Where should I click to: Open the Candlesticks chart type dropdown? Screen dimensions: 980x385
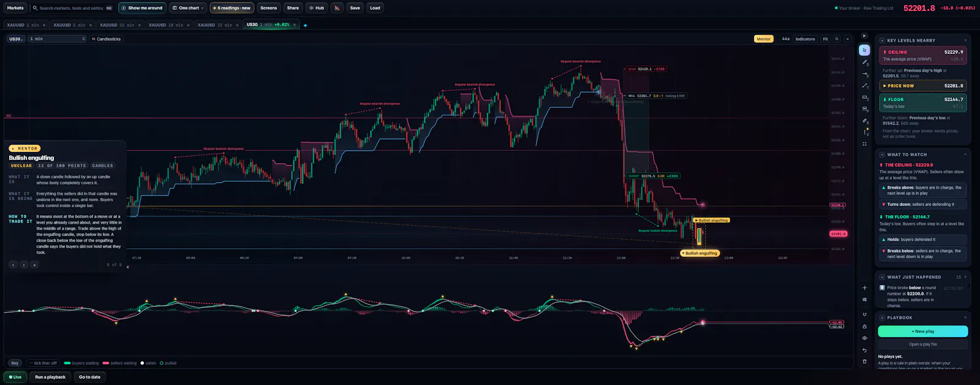click(x=106, y=39)
